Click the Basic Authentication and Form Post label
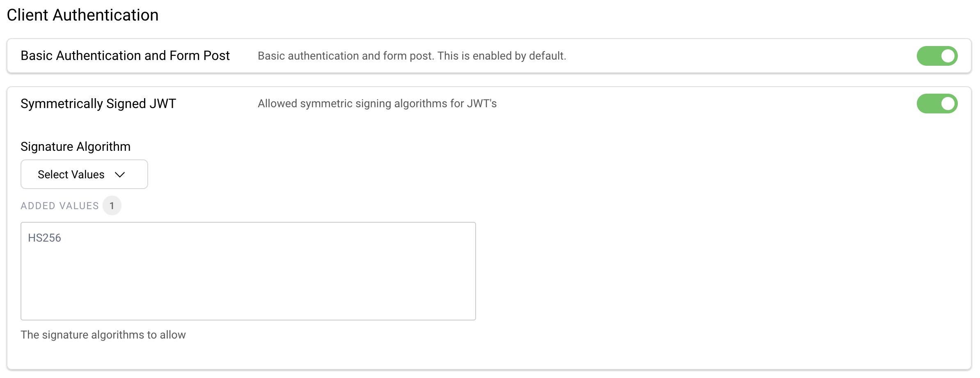Image resolution: width=980 pixels, height=378 pixels. [125, 55]
